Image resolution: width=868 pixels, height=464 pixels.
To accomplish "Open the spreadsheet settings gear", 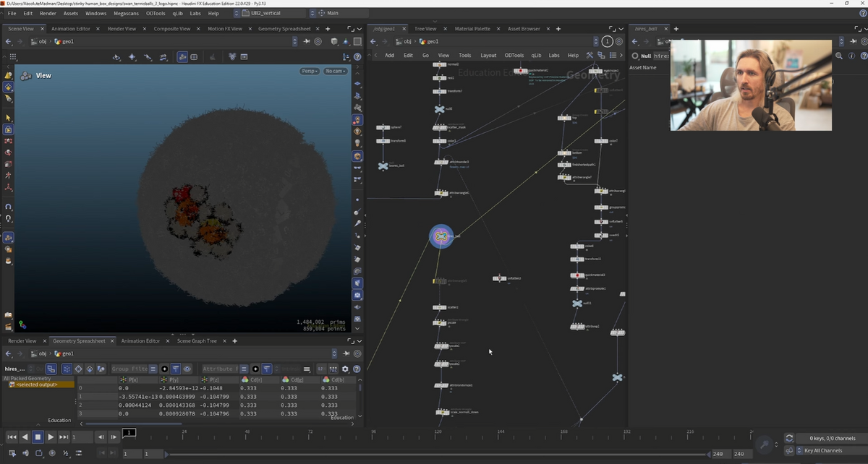I will point(345,369).
